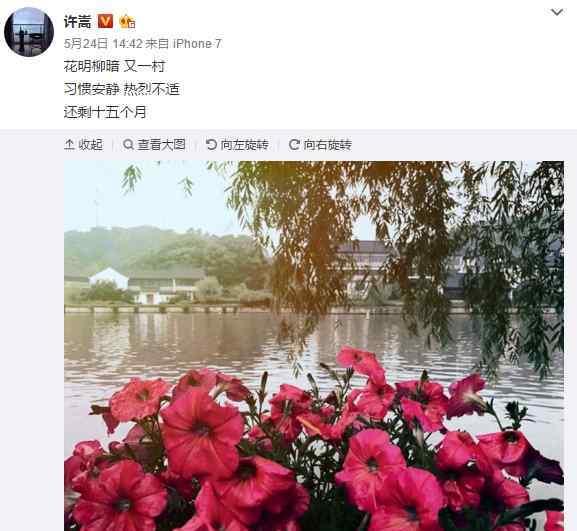Click the rotate-right arrow icon
Viewport: 577px width, 531px height.
294,145
